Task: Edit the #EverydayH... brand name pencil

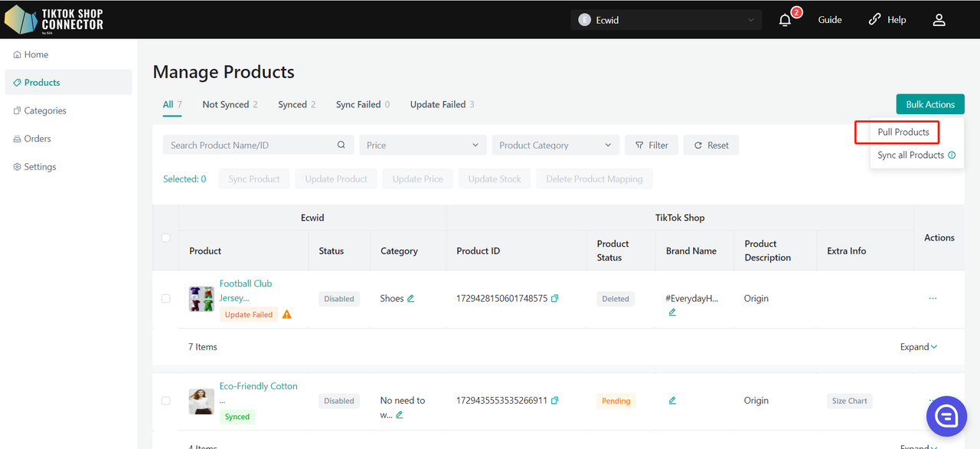Action: (672, 312)
